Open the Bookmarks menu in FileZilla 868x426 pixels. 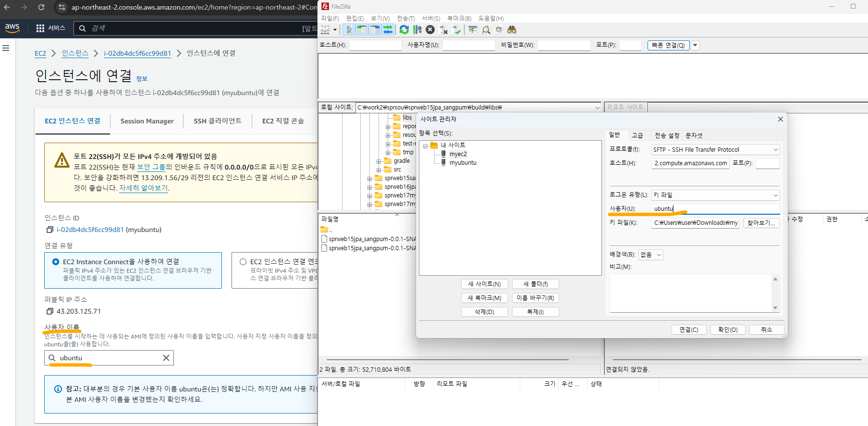pos(459,18)
